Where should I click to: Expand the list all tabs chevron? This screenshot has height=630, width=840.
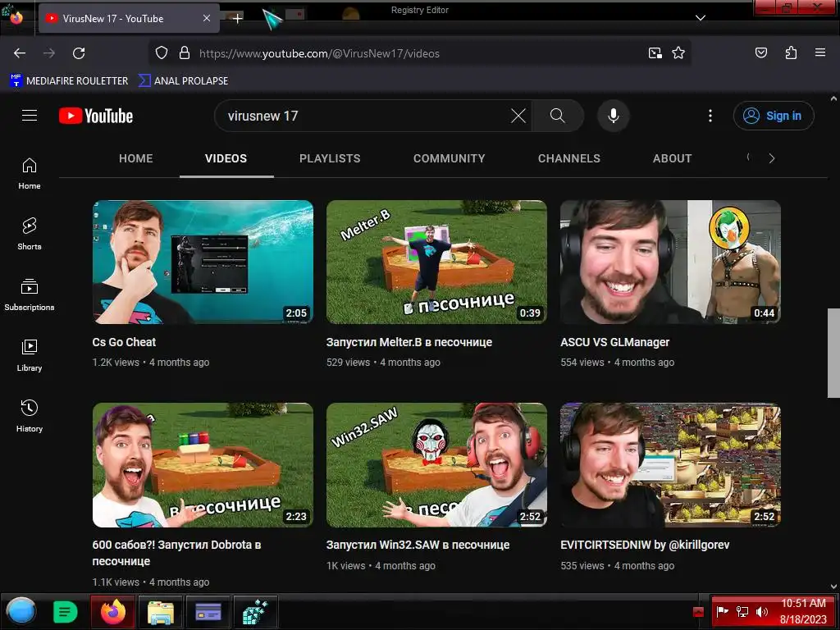(x=701, y=18)
